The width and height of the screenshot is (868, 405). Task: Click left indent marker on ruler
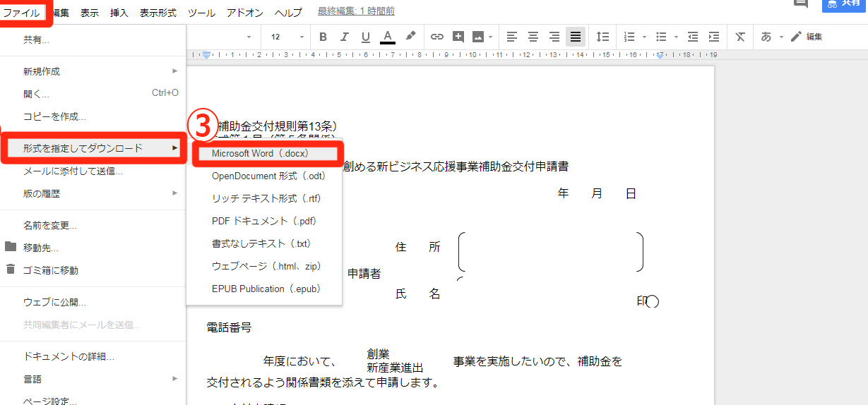coord(206,54)
